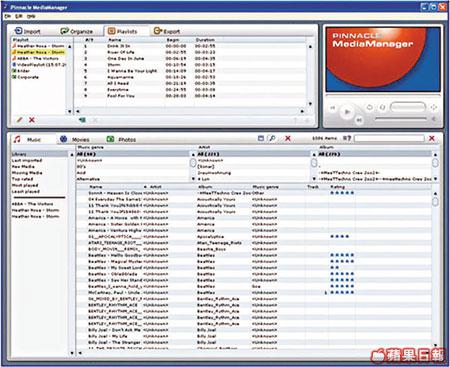Click the Pinnacle MediaManager preview image
Viewport: 450px width, 367px height.
click(383, 59)
